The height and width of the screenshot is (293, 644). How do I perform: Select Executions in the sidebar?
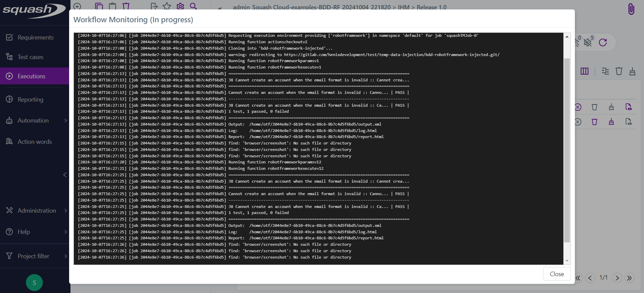(x=31, y=76)
